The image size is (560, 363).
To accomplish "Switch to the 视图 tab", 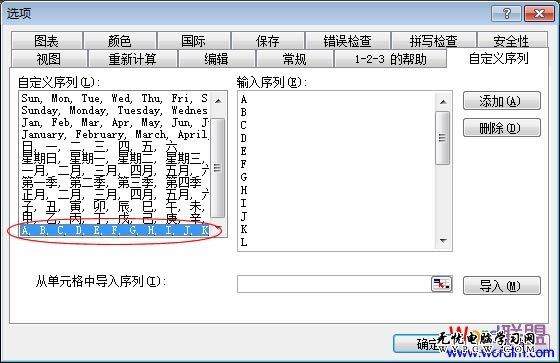I will (x=49, y=59).
